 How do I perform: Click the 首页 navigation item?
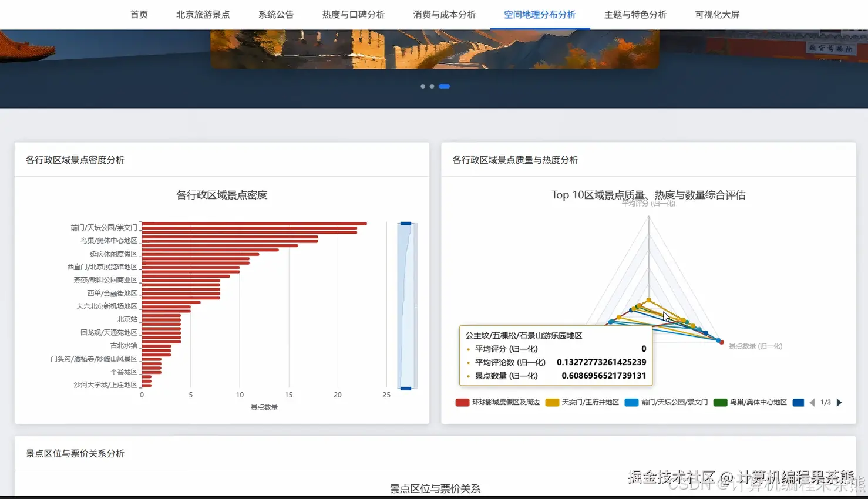(x=139, y=14)
